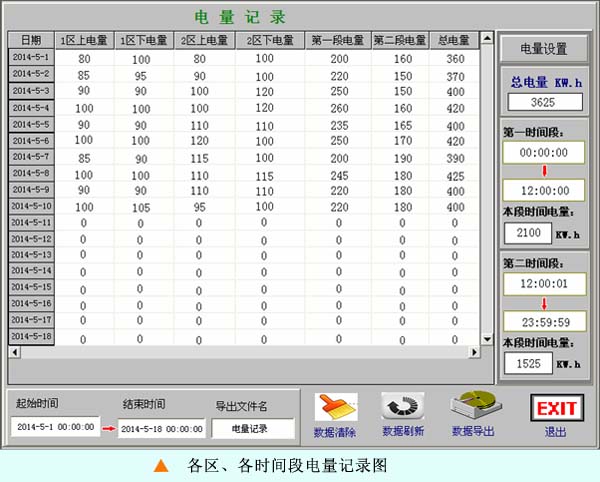Screen dimensions: 600x482
Task: Open the 电量设置 settings button
Action: pos(542,48)
